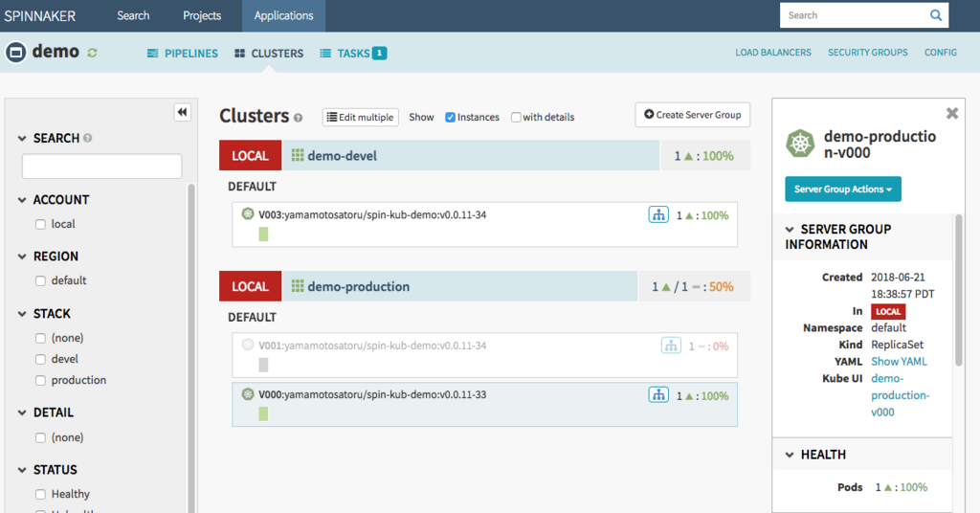
Task: Collapse the STACK filter section
Action: coord(22,314)
